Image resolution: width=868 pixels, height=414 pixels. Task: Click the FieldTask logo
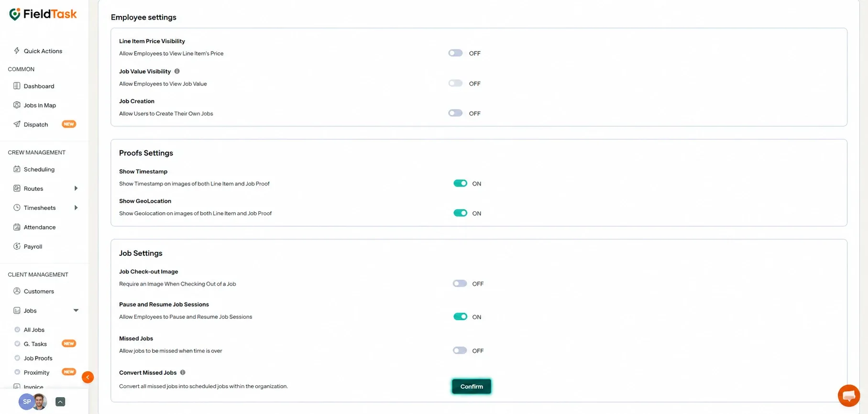click(43, 14)
